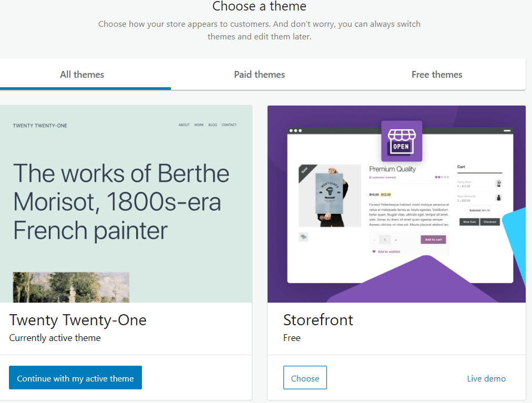Viewport: 532px width, 403px height.
Task: Click the small poster thumbnail under the product image
Action: point(303,237)
